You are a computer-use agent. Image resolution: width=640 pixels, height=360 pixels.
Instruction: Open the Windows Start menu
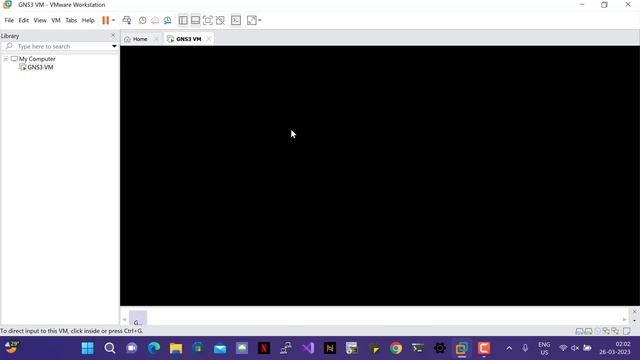(x=87, y=348)
